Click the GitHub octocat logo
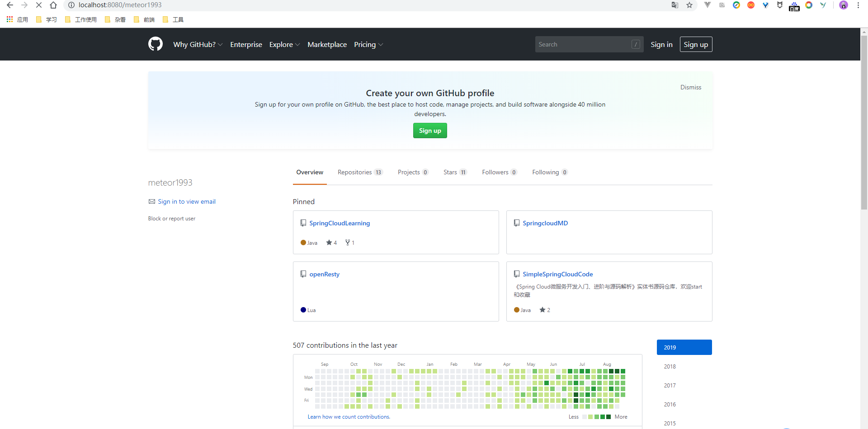 pos(156,44)
